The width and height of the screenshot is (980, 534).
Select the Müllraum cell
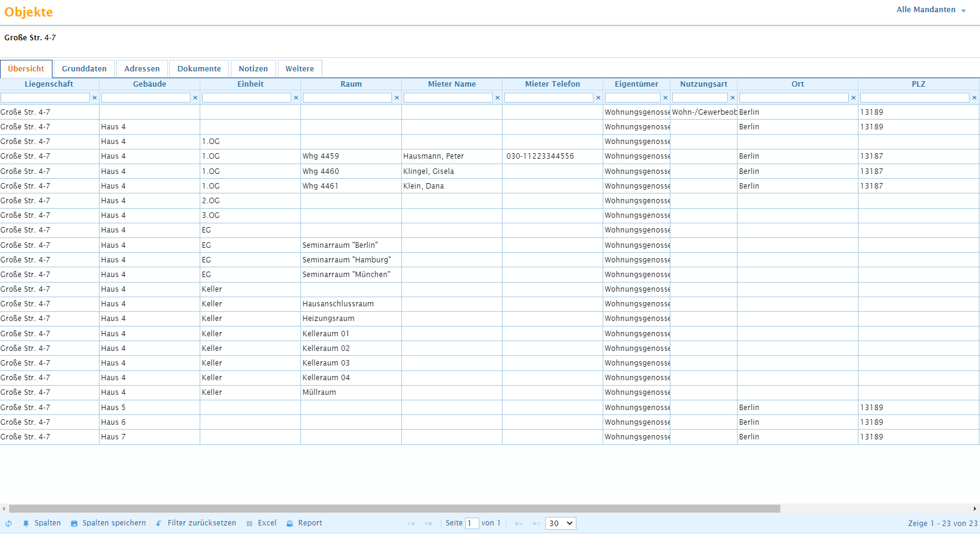[x=351, y=392]
